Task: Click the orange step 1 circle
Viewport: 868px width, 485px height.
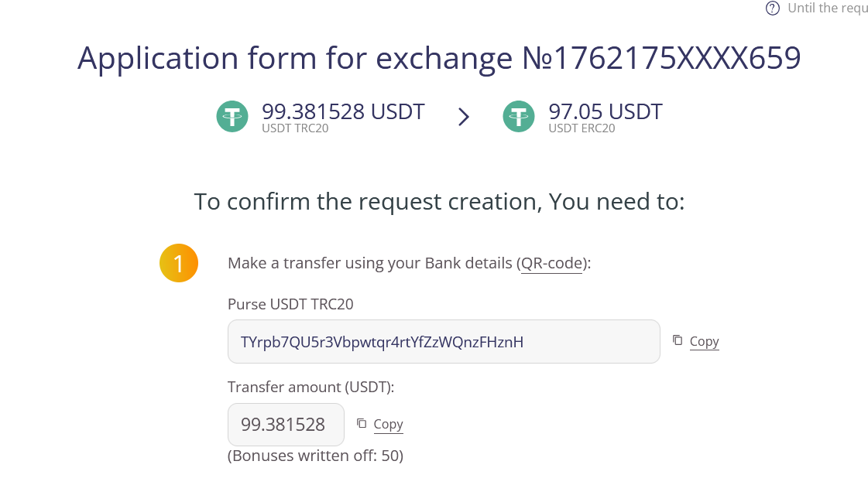Action: point(179,263)
